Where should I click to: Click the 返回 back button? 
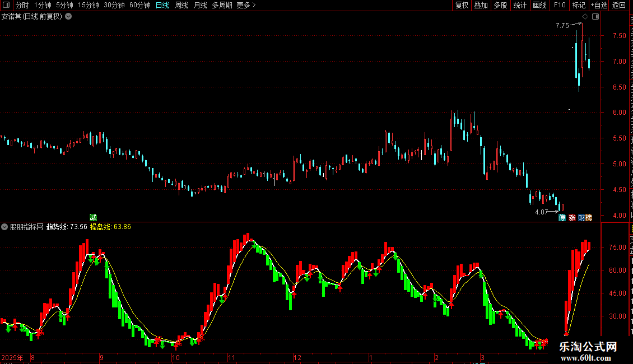point(618,5)
